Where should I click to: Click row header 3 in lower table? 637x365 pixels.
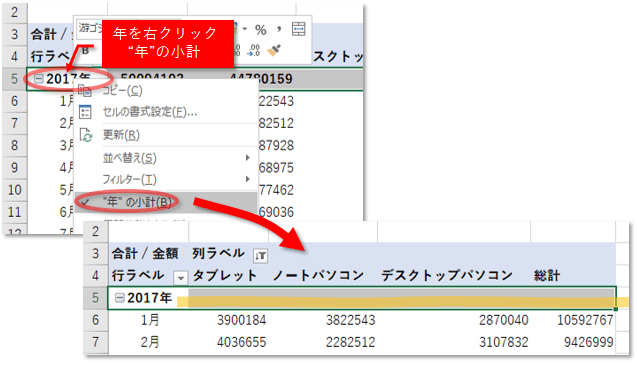95,254
